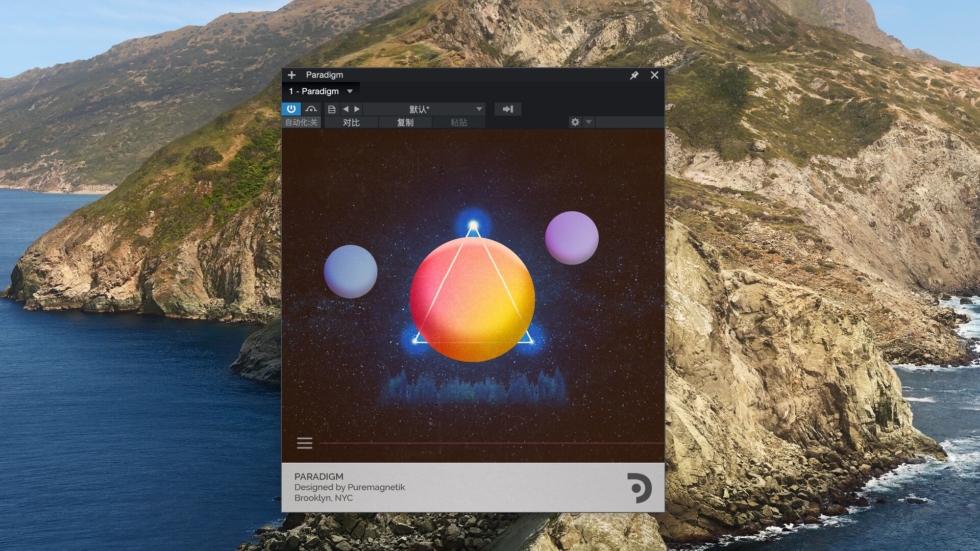Click the PARADIGM title text in footer
Image resolution: width=980 pixels, height=551 pixels.
(319, 477)
